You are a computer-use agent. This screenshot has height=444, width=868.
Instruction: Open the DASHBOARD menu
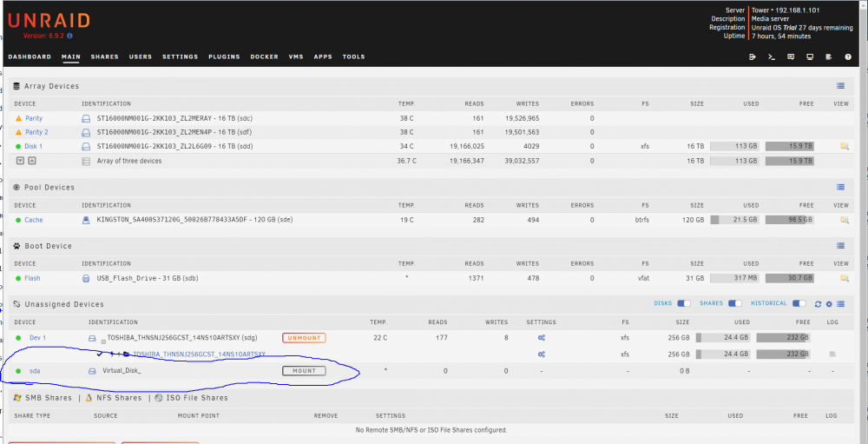pyautogui.click(x=30, y=56)
